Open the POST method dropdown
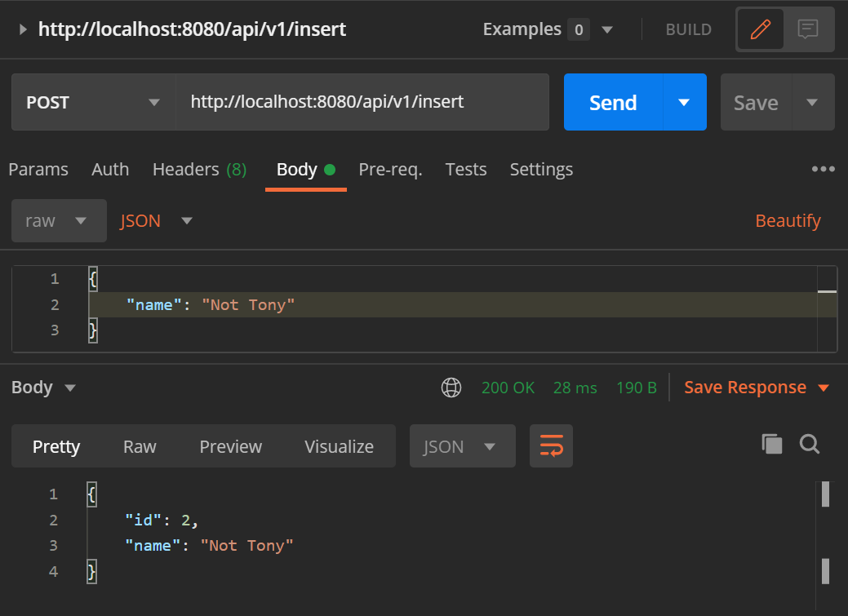 click(92, 102)
